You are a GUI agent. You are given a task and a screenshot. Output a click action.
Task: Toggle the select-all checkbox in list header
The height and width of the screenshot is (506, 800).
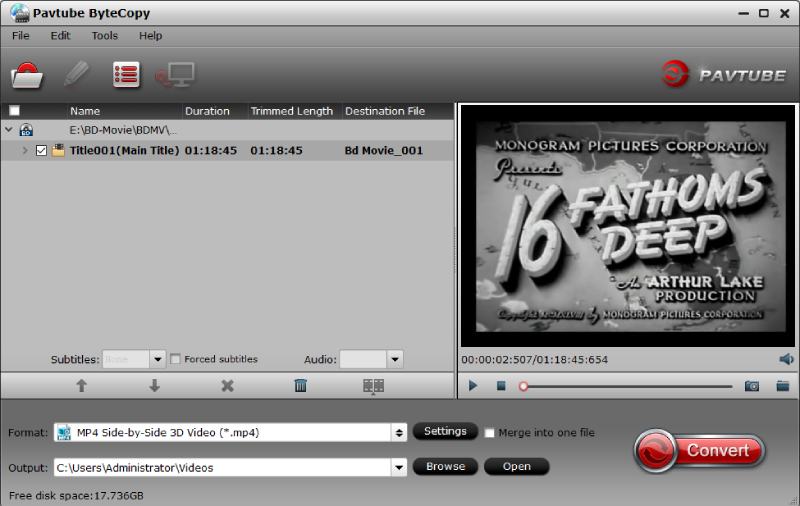pos(15,111)
